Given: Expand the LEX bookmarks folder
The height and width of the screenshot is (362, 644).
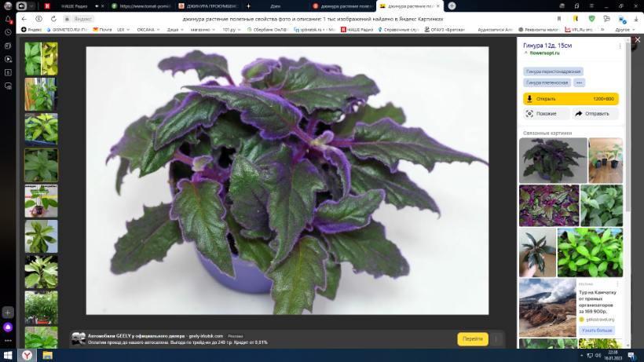Looking at the screenshot, I should pyautogui.click(x=123, y=30).
